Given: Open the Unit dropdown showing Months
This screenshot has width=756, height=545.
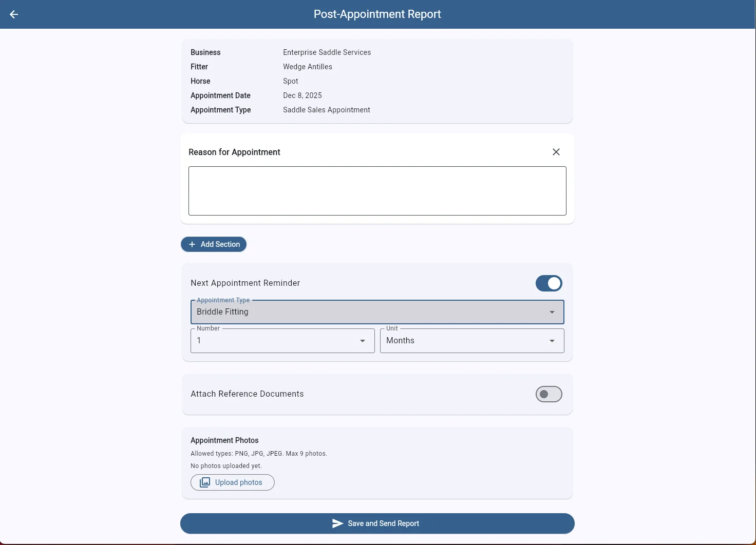Looking at the screenshot, I should click(471, 341).
